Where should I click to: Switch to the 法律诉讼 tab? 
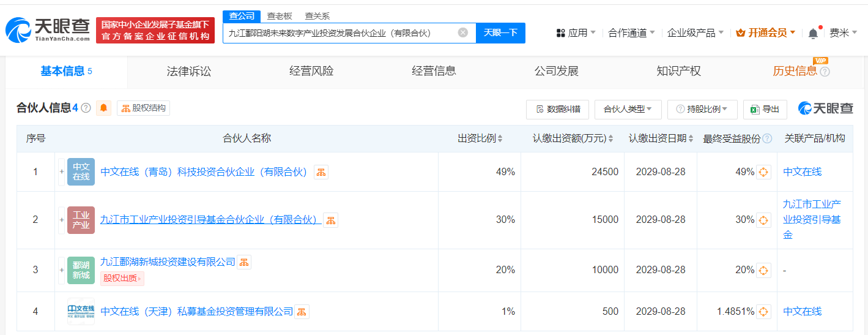point(189,71)
